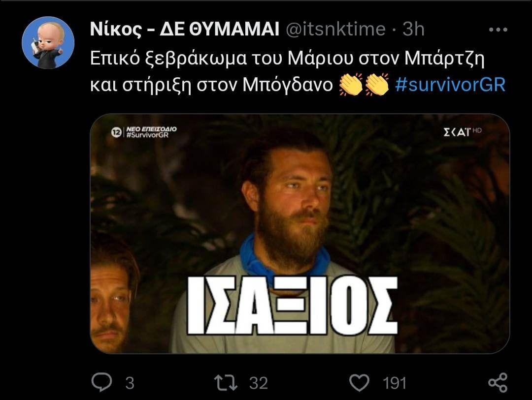
Task: Click the ΝΕΟ ΕΠΕΙΣΟΔΙΟ #SurvivorGR watermark
Action: point(151,132)
